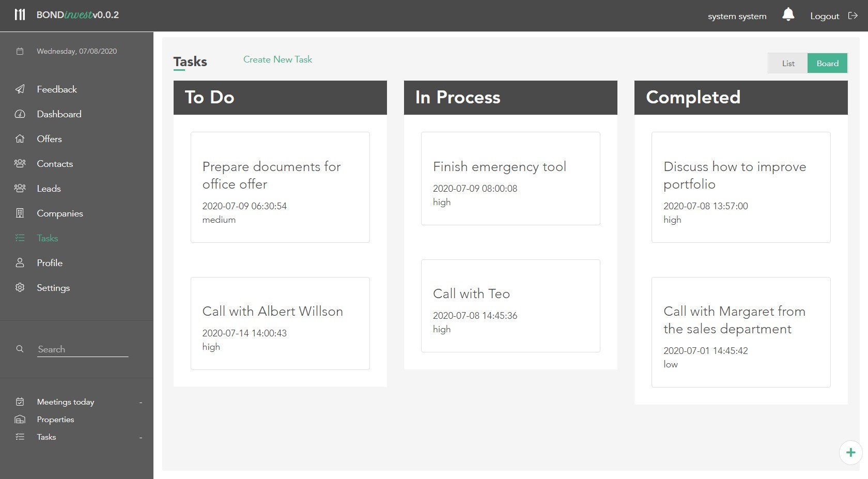The height and width of the screenshot is (479, 868).
Task: Click the Dashboard gauge icon
Action: tap(20, 114)
